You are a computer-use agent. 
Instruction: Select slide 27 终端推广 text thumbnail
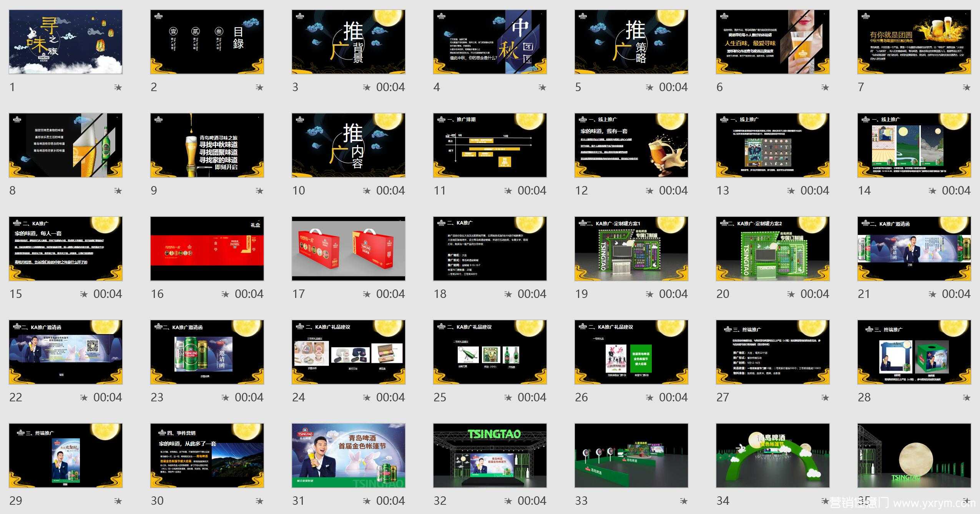point(773,352)
